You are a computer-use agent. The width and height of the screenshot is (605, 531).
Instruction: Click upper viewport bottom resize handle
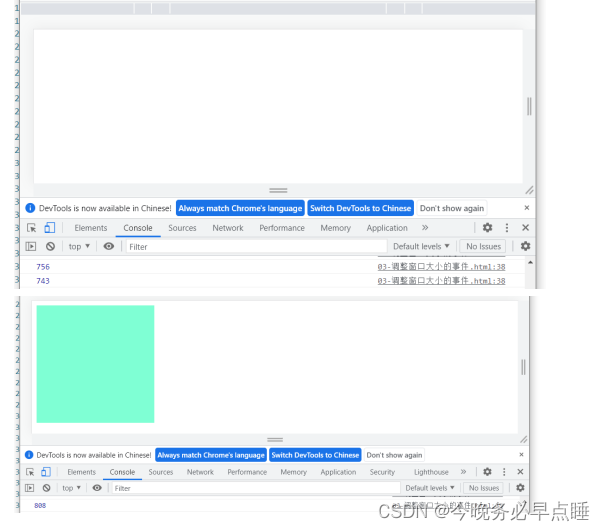point(278,190)
